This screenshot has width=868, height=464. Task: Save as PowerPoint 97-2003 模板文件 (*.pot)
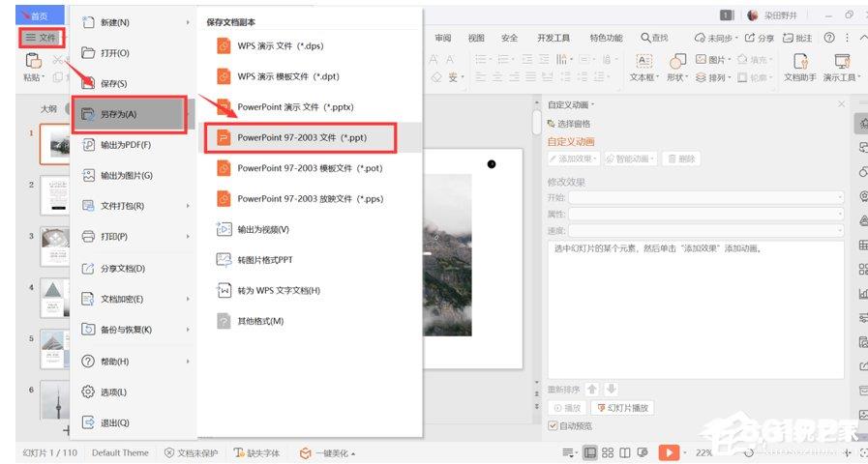click(x=310, y=168)
